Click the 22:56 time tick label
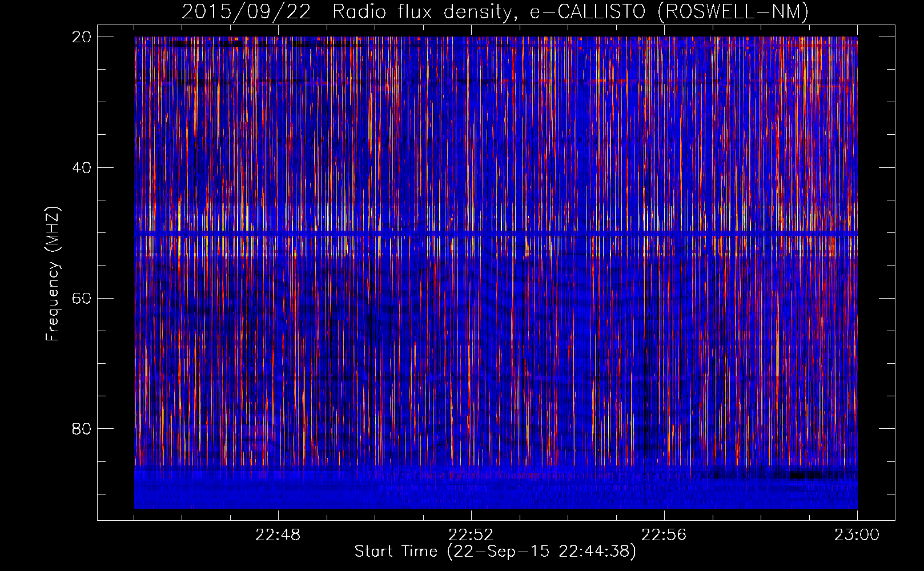 click(664, 535)
